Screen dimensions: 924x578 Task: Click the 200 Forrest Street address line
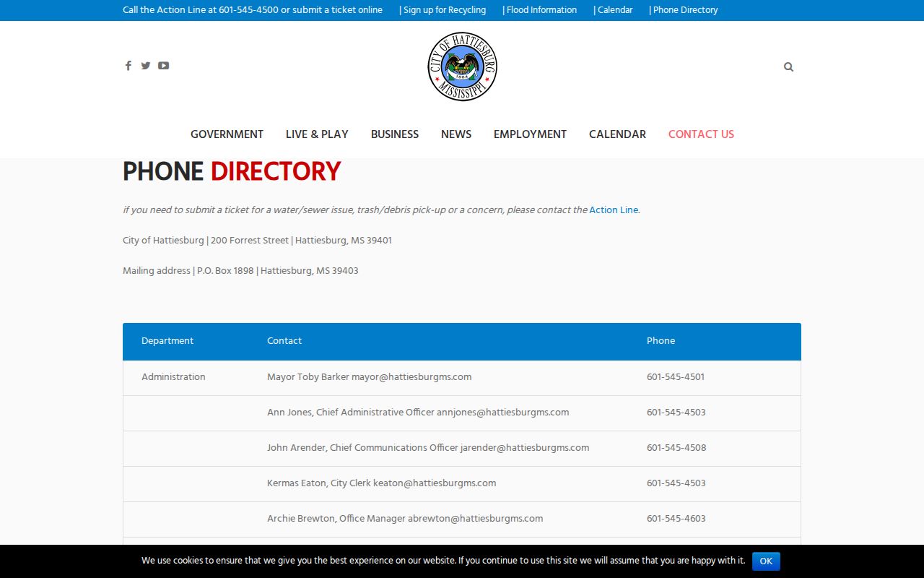click(257, 241)
